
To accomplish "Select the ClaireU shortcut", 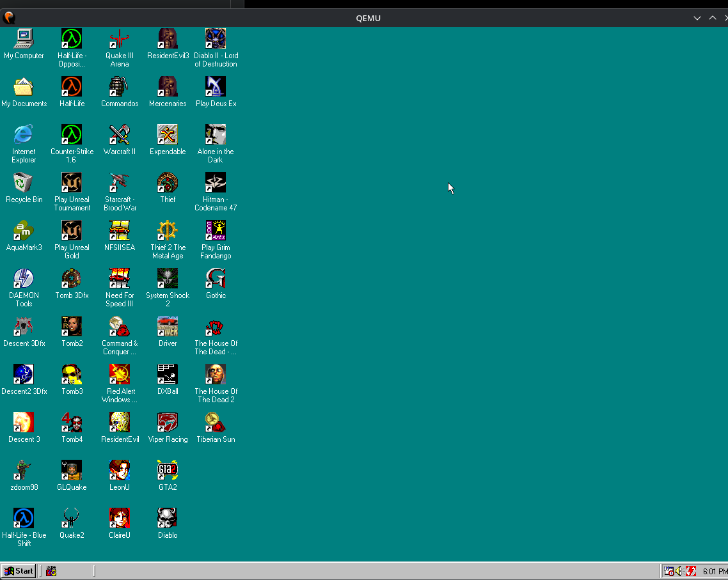I will point(120,518).
